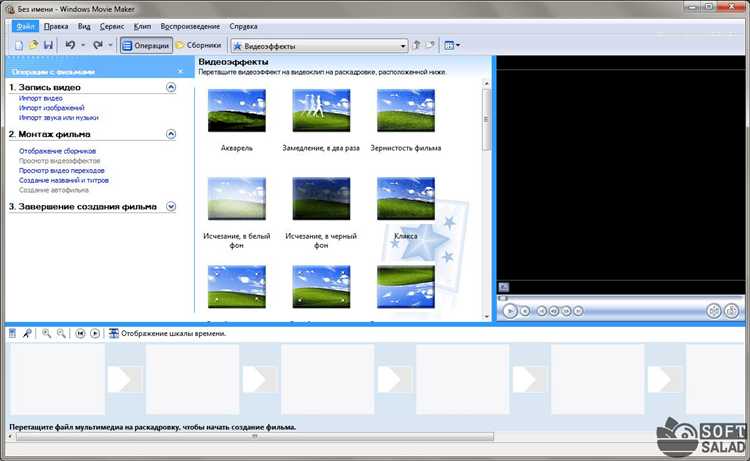Viewport: 750px width, 461px height.
Task: Toggle the Сборники collections pane button
Action: [199, 45]
